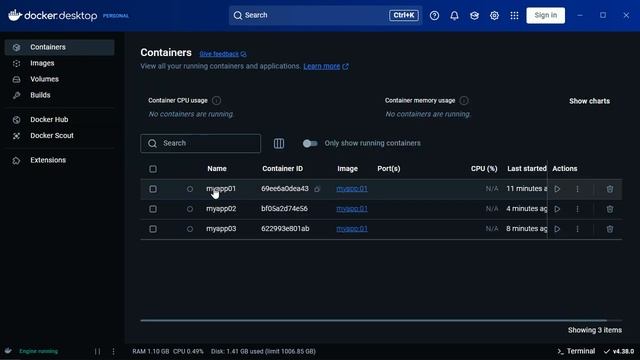The image size is (640, 360).
Task: Check the select-all containers checkbox
Action: click(x=153, y=169)
